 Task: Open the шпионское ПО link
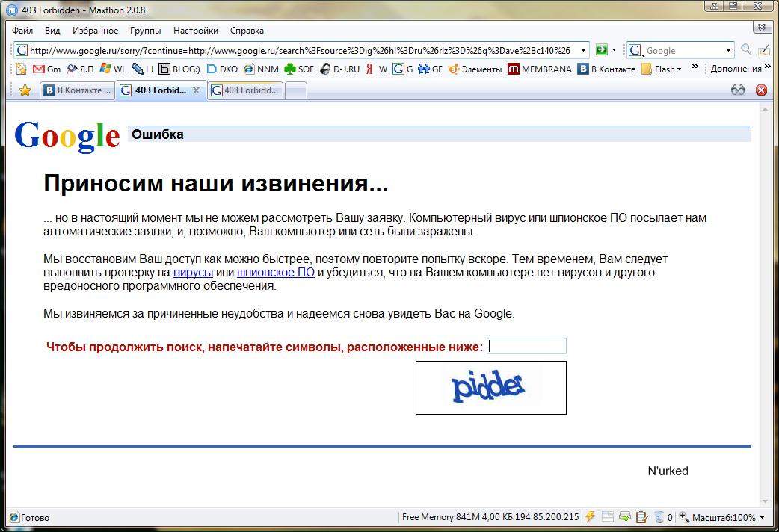click(276, 272)
